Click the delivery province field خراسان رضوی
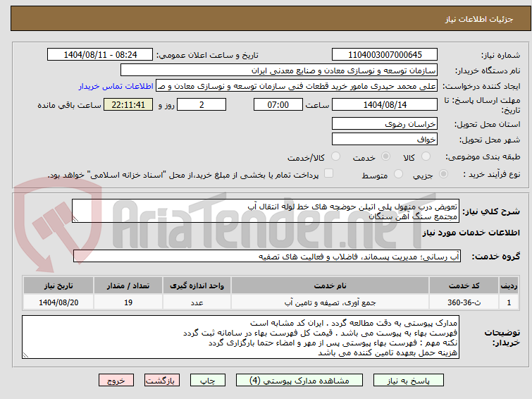This screenshot has height=399, width=532. 385,123
